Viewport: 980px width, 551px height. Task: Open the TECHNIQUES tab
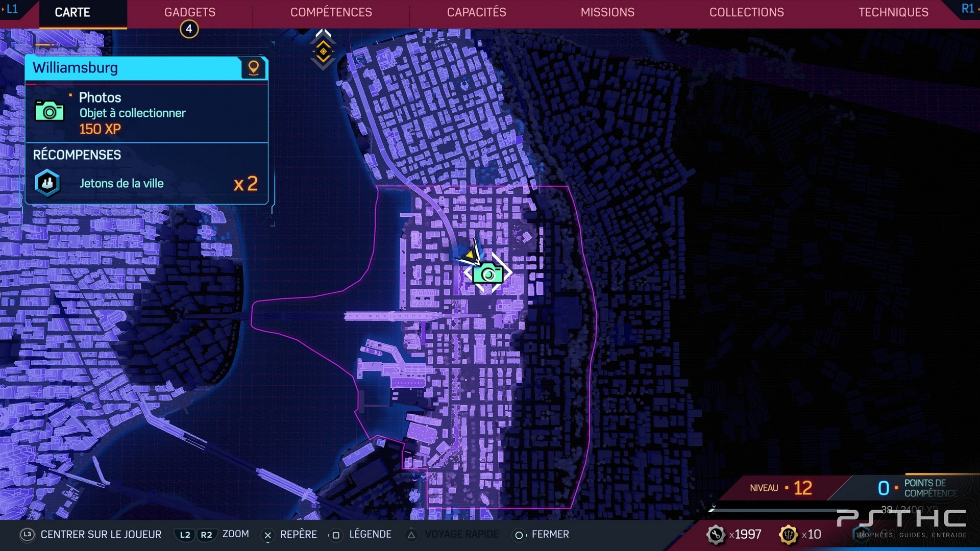(x=893, y=12)
